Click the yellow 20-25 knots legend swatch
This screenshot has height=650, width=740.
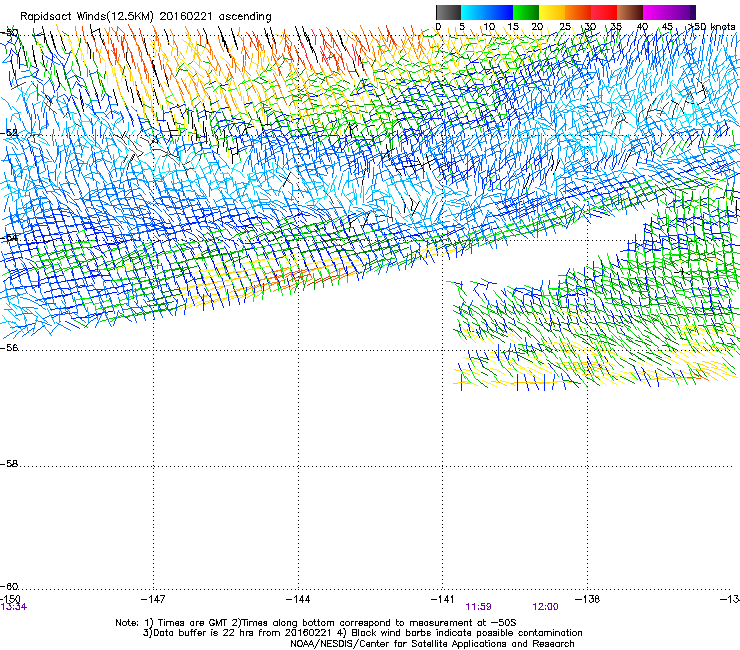coord(552,12)
